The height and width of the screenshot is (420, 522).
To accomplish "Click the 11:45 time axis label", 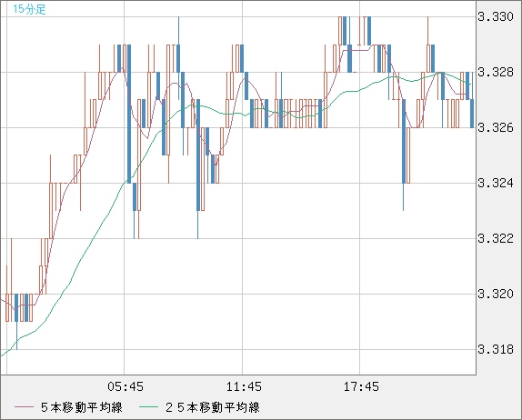I will pos(244,386).
